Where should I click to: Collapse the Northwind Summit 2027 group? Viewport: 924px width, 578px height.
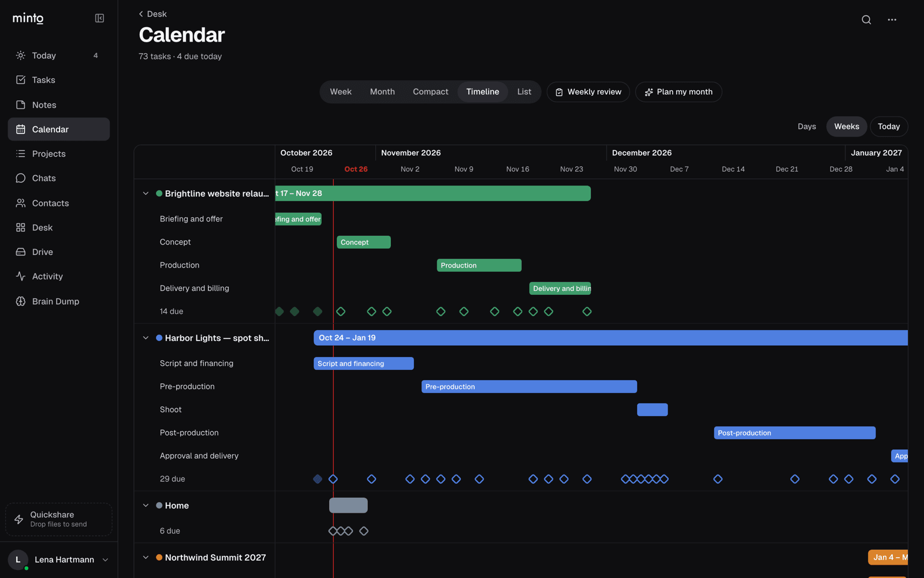(146, 558)
